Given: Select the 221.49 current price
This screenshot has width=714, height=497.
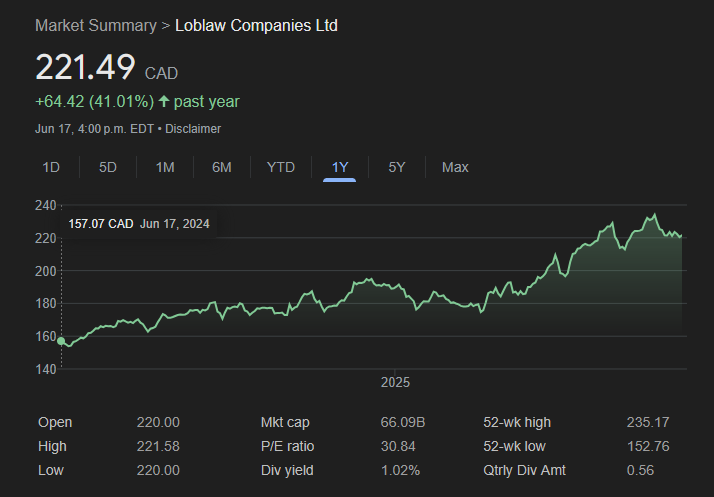Looking at the screenshot, I should pyautogui.click(x=85, y=67).
